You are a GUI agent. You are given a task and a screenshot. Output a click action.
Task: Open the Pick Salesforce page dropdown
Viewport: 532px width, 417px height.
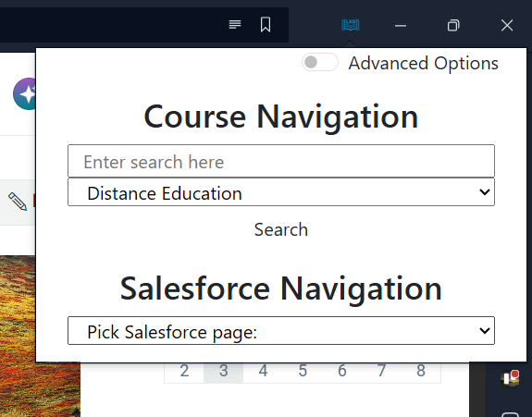281,331
